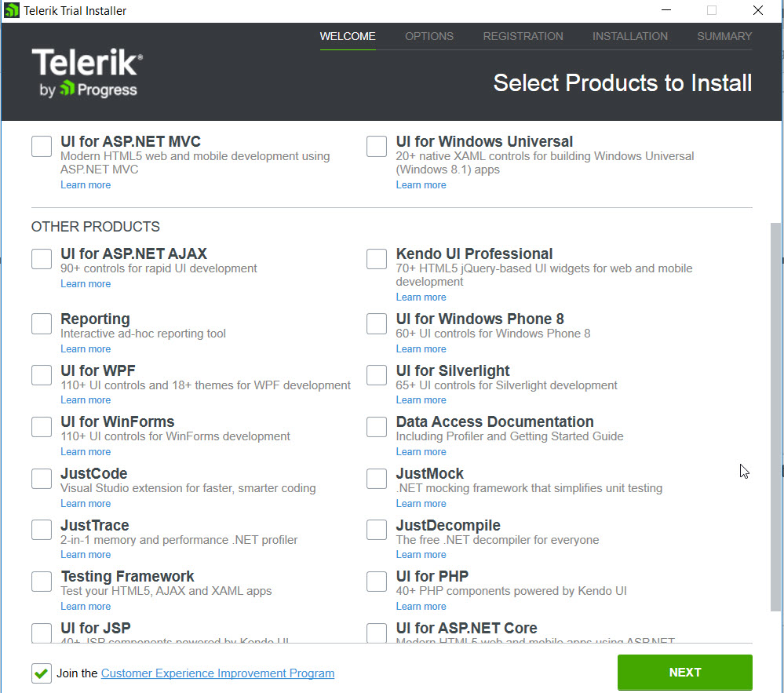Screen dimensions: 784x693
Task: Click the Telerik by Progress logo
Action: point(87,73)
